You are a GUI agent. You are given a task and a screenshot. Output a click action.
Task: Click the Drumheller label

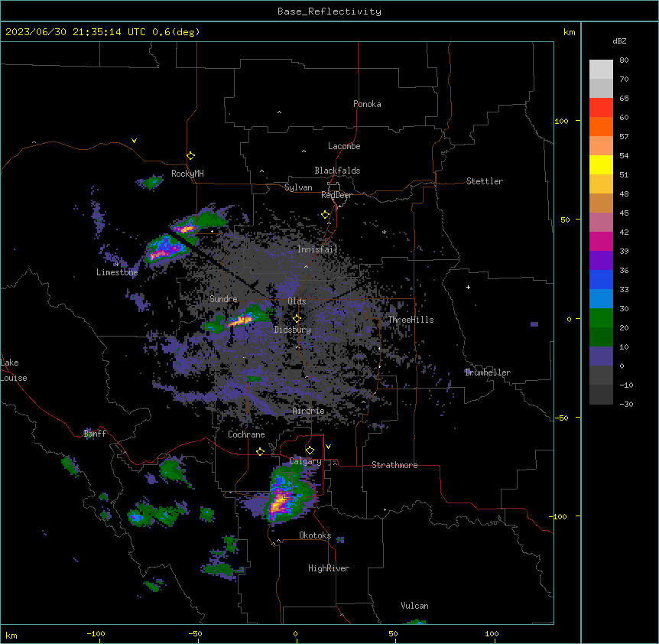click(488, 372)
